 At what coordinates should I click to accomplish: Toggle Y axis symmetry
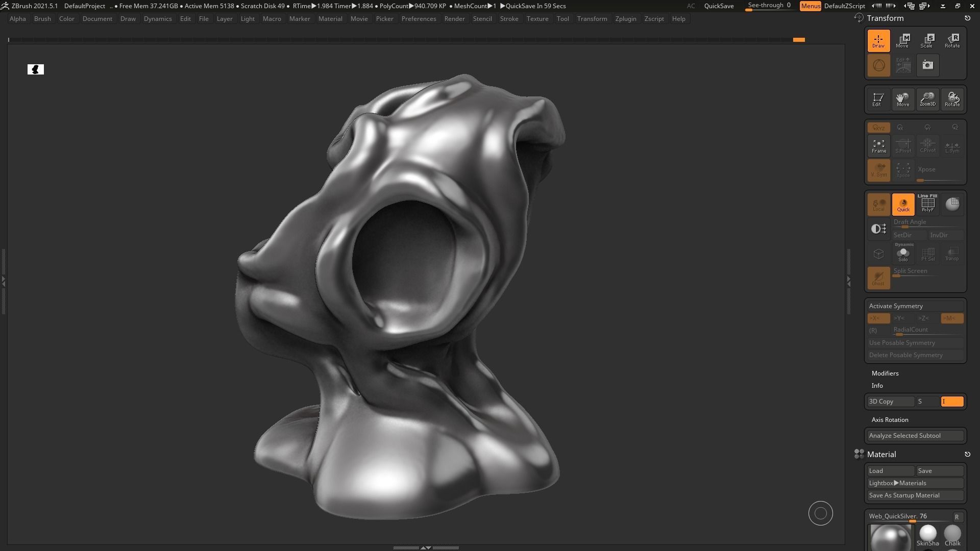[x=903, y=318]
